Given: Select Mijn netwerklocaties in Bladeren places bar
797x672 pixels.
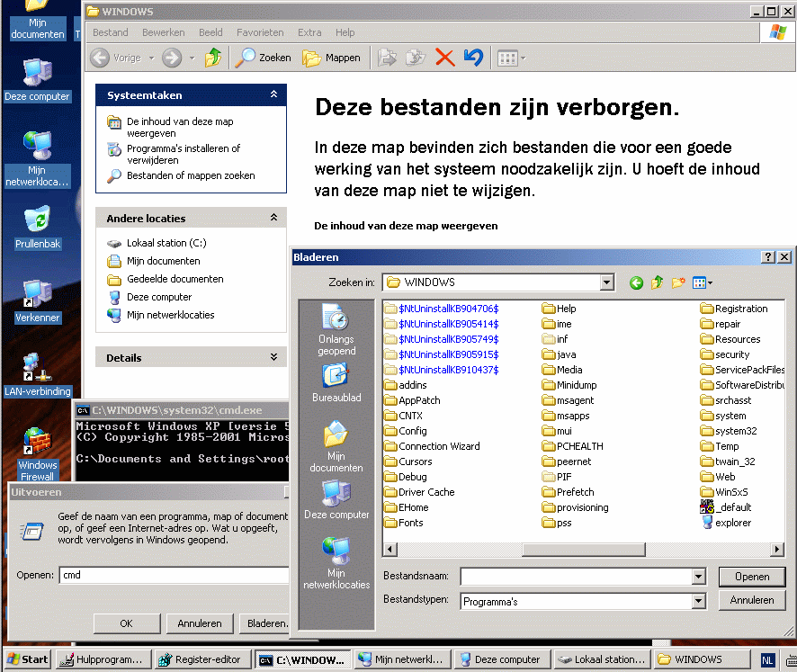Looking at the screenshot, I should pos(336,563).
